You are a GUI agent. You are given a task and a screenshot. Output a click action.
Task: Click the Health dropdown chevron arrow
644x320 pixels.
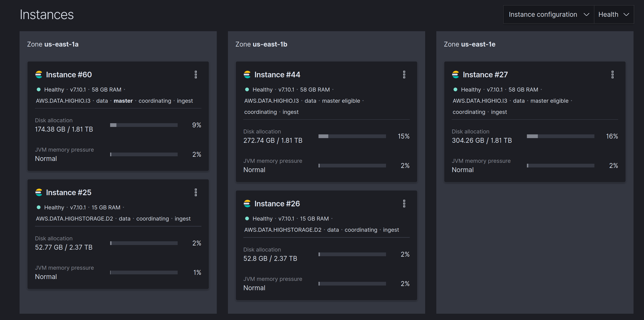coord(626,14)
